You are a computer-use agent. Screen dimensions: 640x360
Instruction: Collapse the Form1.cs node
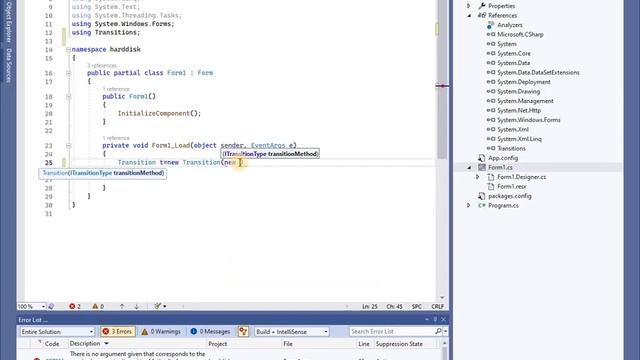(469, 167)
